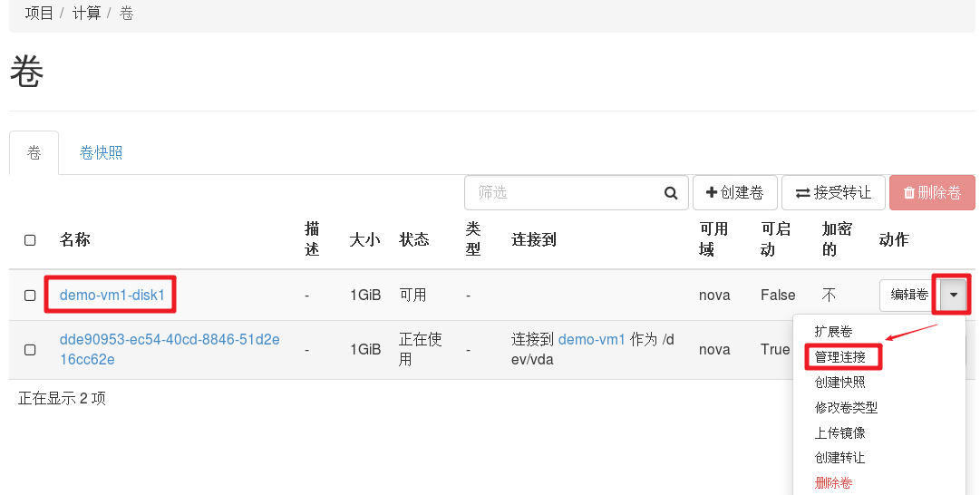Check the demo-vm1-disk1 row checkbox
Screen dimensions: 980x495
[x=30, y=296]
